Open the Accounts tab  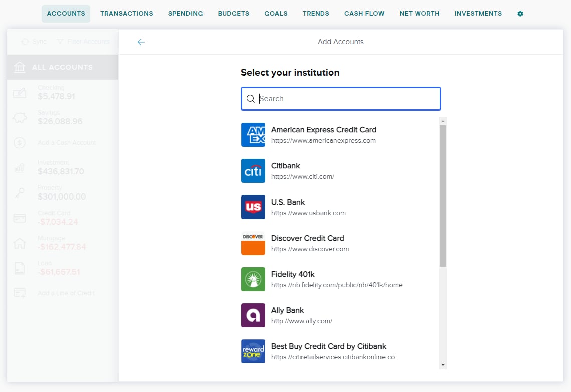coord(66,14)
